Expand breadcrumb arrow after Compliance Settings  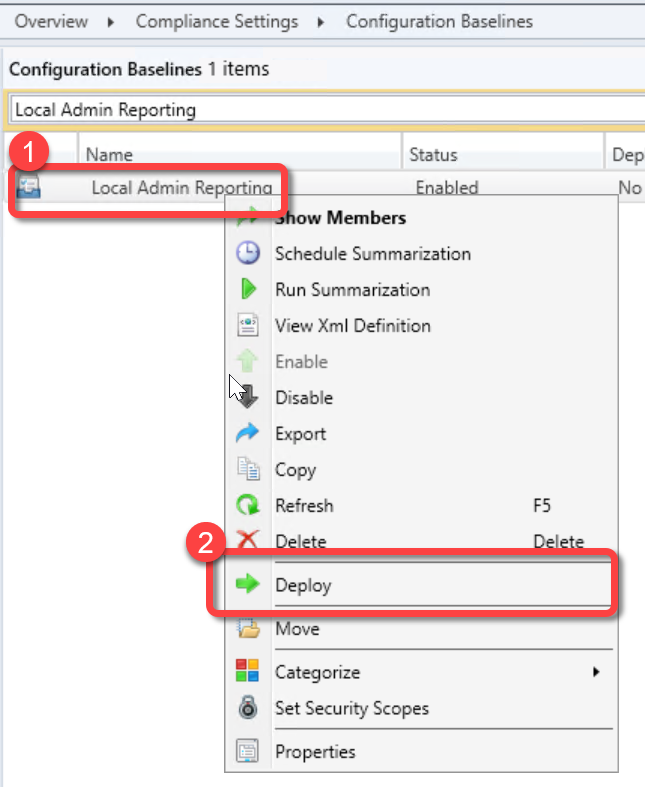pyautogui.click(x=322, y=21)
